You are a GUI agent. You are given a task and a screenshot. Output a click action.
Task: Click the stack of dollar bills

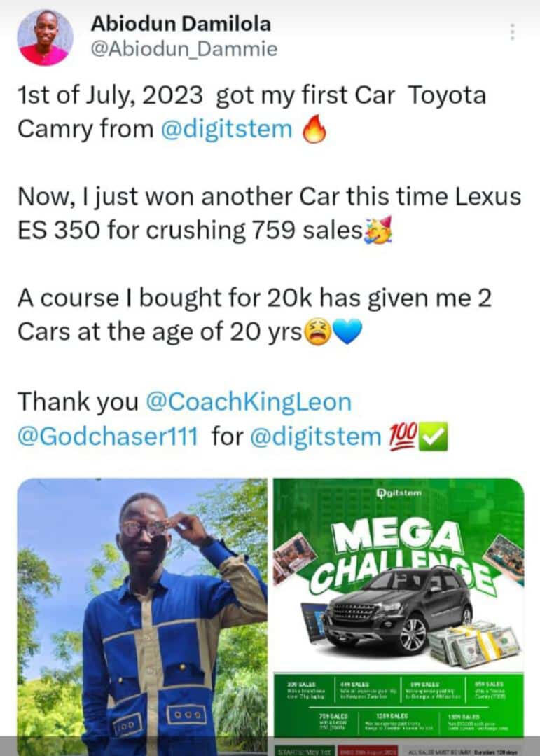click(475, 644)
